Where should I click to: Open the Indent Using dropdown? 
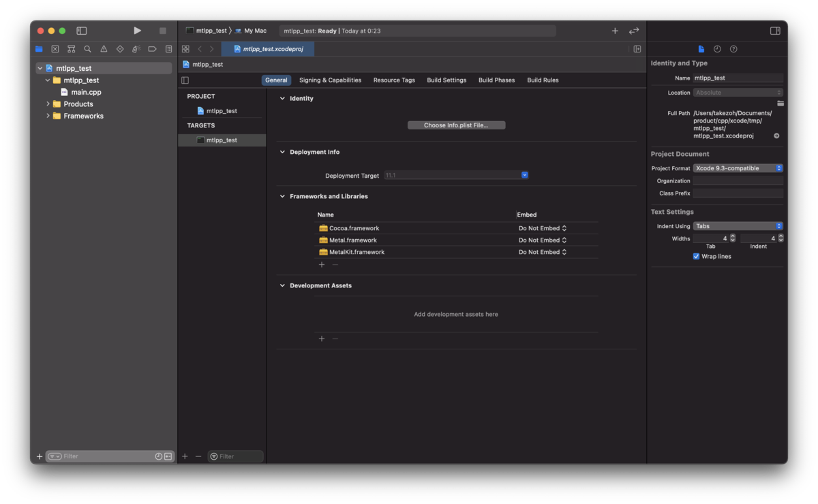click(738, 226)
